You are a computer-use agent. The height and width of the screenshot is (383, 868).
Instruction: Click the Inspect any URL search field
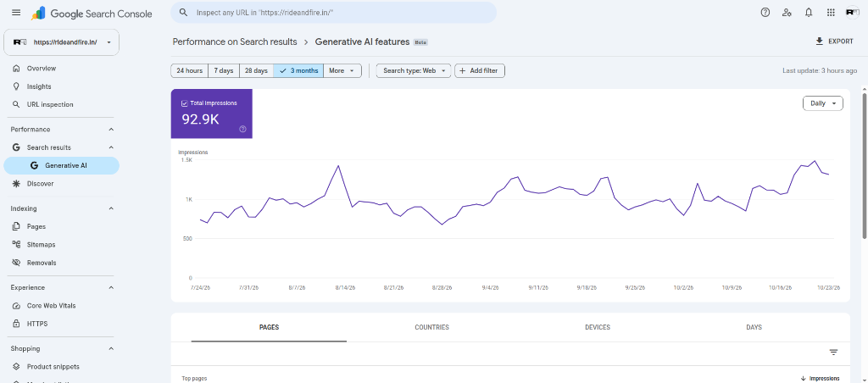point(333,12)
